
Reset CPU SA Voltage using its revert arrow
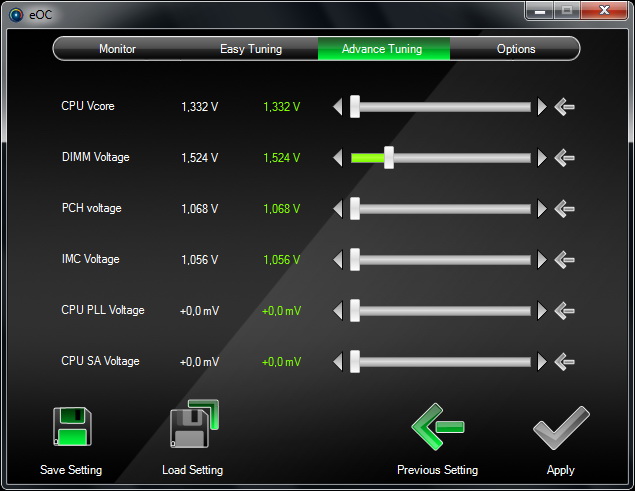pos(565,362)
